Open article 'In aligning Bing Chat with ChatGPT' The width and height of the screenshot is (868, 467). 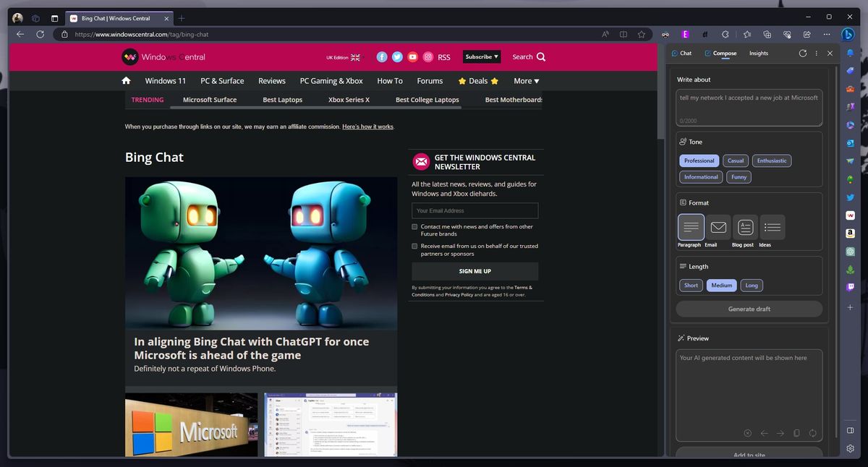252,348
